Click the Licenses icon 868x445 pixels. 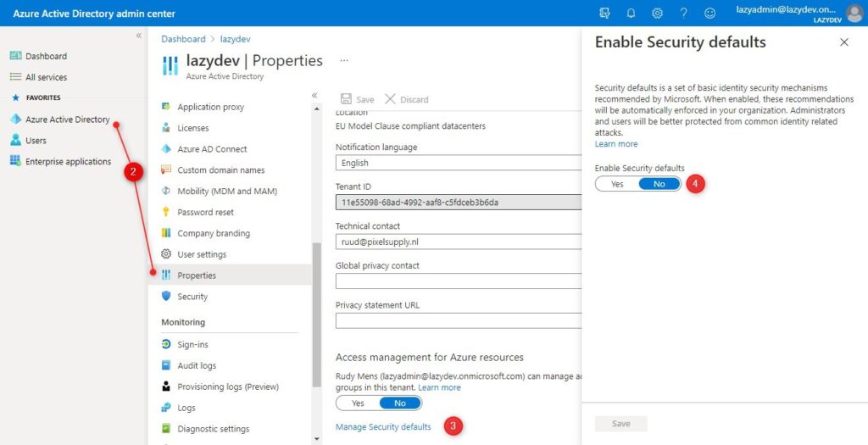166,128
